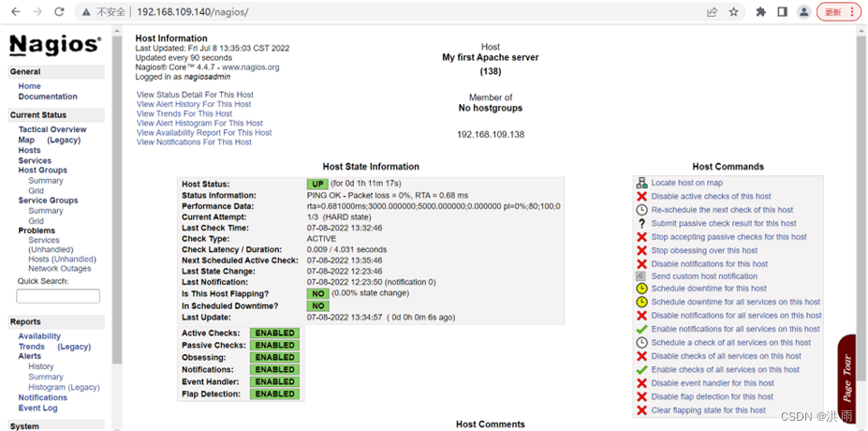The height and width of the screenshot is (431, 868).
Task: Click yellow clock icon beside Schedule downtime for this host
Action: pos(641,289)
